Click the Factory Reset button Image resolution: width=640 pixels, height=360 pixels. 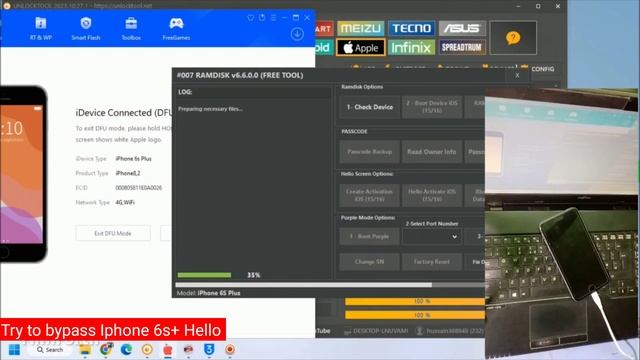432,262
